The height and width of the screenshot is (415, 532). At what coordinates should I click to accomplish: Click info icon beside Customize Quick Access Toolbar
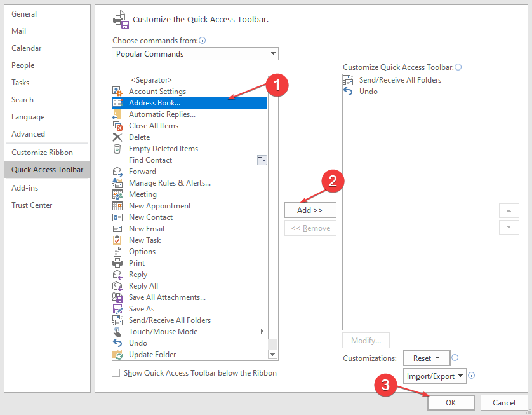(x=458, y=67)
